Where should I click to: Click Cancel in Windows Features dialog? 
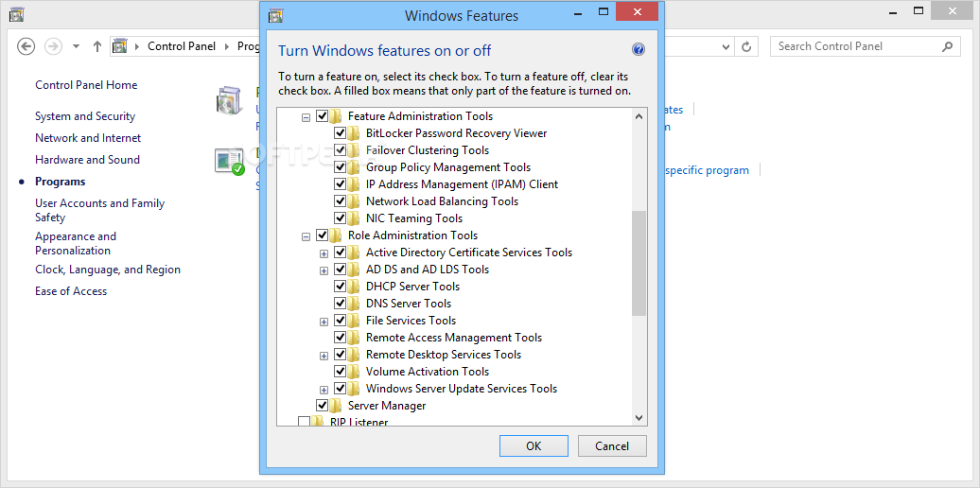[x=612, y=446]
